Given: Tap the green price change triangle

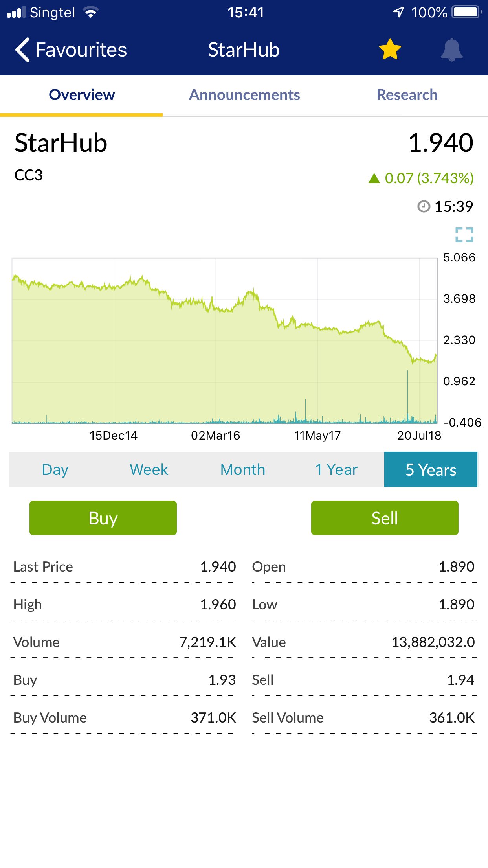Looking at the screenshot, I should click(x=374, y=178).
